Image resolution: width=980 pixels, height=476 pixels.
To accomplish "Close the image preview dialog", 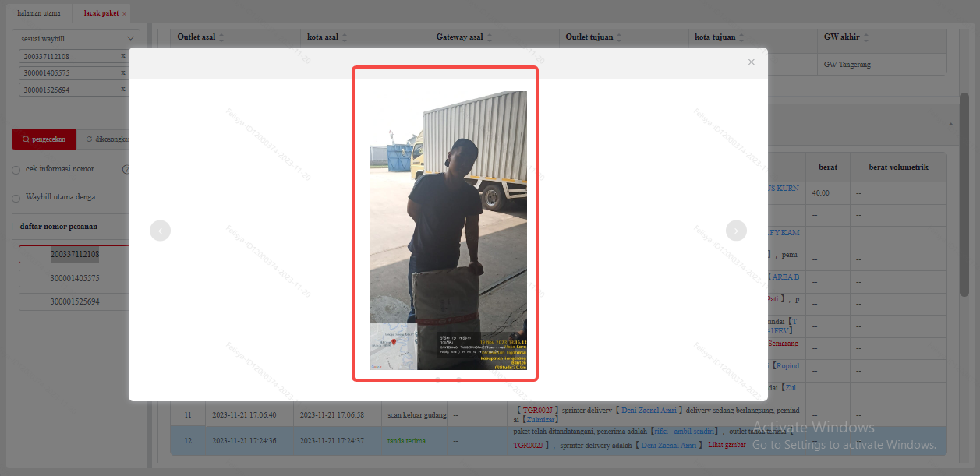I will pos(752,62).
